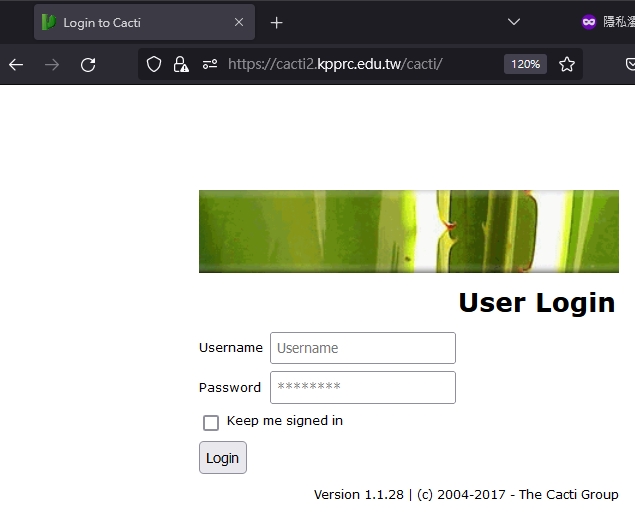Click the 'Keep me signed in' label
The image size is (635, 523).
pyautogui.click(x=285, y=421)
